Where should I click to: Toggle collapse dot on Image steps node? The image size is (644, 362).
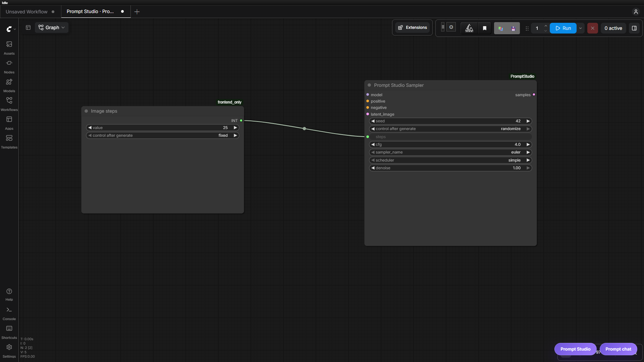click(86, 111)
